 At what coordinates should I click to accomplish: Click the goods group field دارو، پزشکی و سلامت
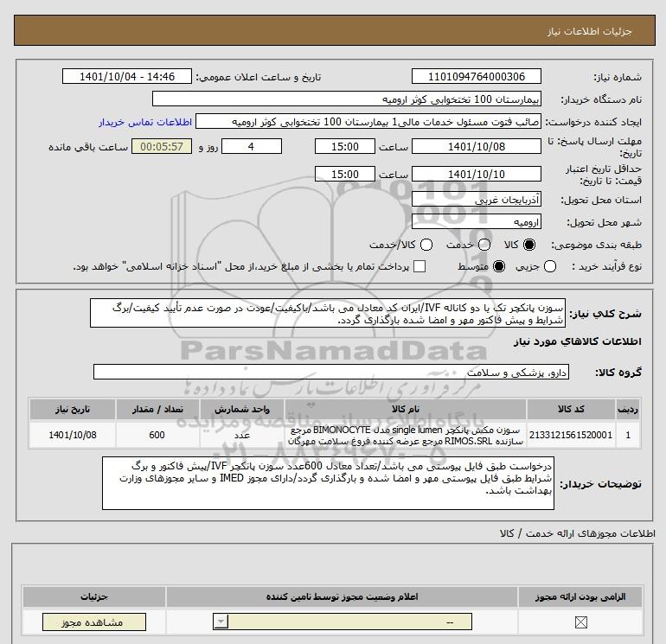coord(331,372)
